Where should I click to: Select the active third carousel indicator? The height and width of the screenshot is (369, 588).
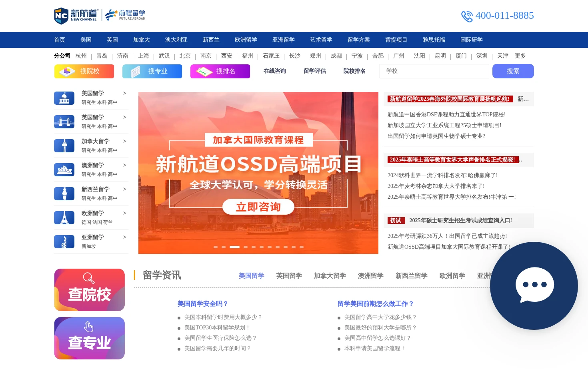coord(234,247)
